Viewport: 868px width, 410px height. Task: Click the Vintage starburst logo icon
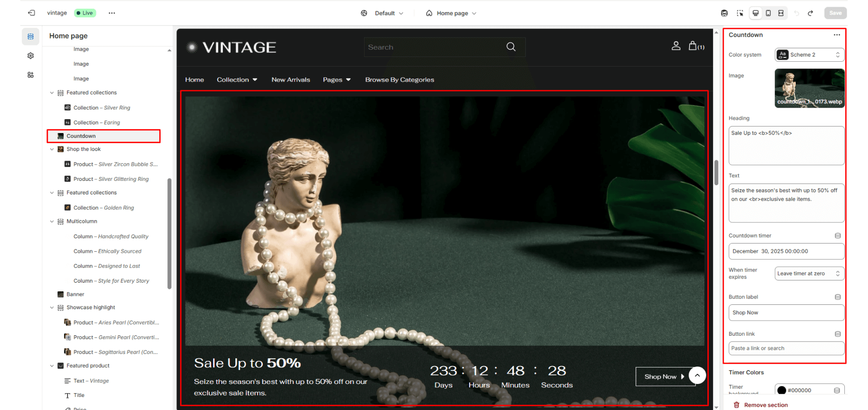(192, 47)
